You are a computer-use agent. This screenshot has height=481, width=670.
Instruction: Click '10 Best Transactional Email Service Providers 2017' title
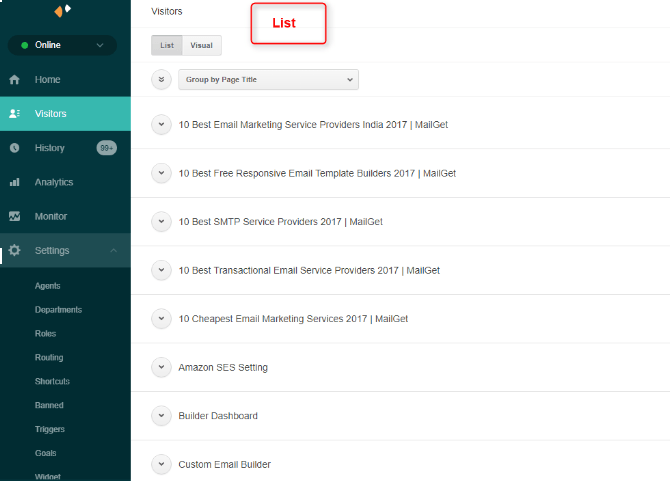(309, 270)
